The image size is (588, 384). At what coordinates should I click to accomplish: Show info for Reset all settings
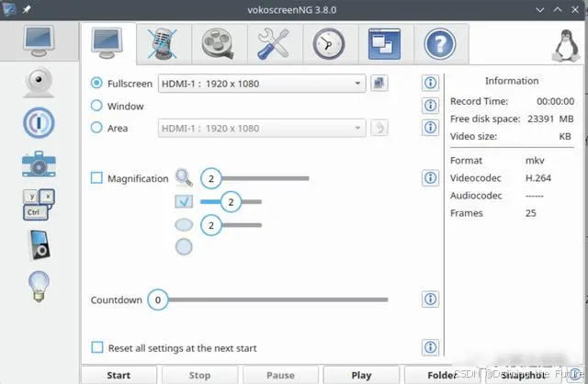tap(430, 347)
